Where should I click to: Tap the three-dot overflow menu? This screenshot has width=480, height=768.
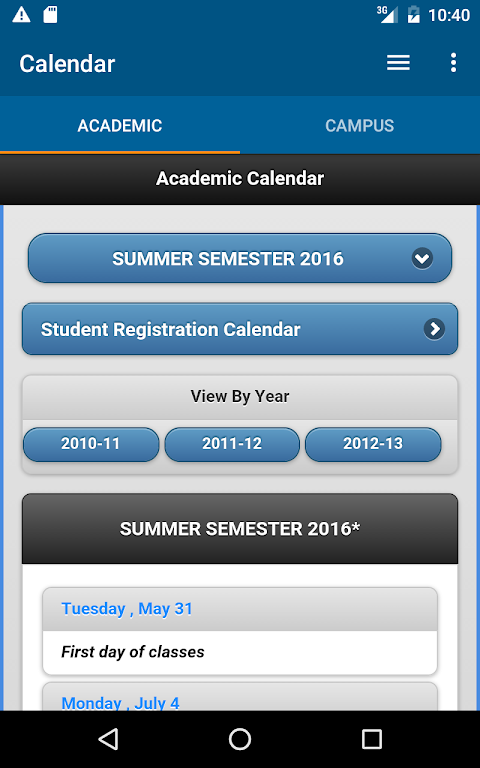[x=454, y=63]
